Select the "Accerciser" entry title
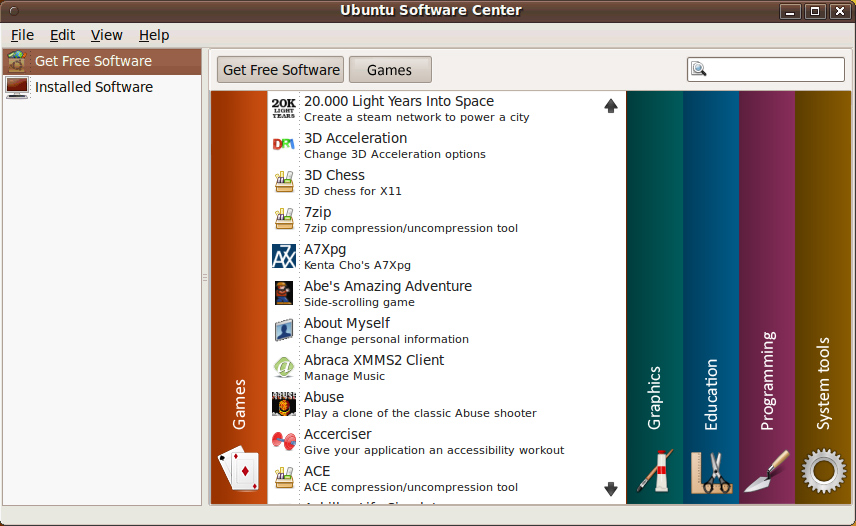 coord(337,435)
